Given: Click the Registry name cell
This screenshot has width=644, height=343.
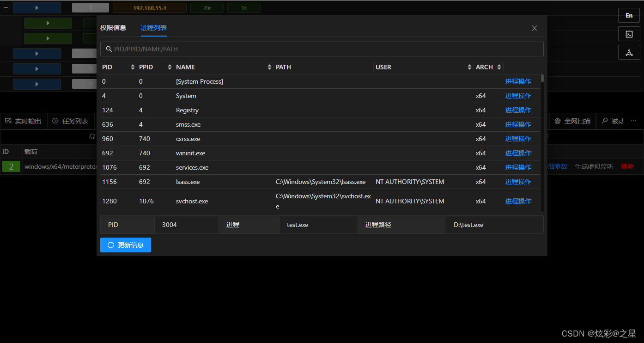Looking at the screenshot, I should click(188, 110).
